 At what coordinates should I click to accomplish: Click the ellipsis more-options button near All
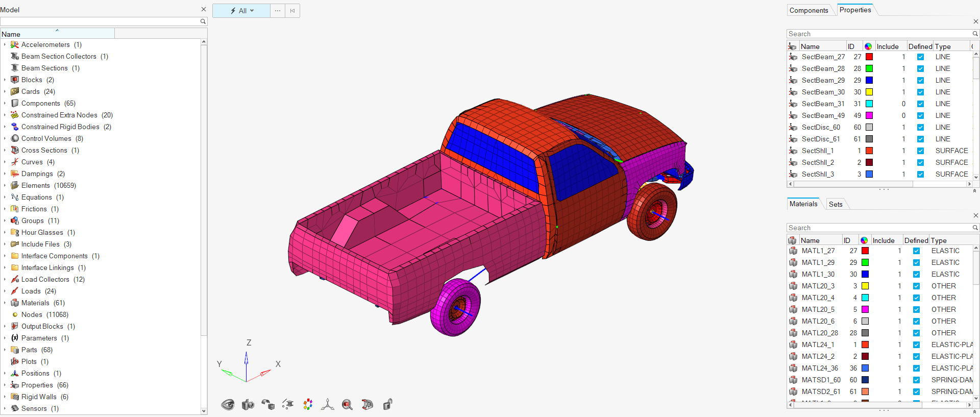tap(278, 11)
